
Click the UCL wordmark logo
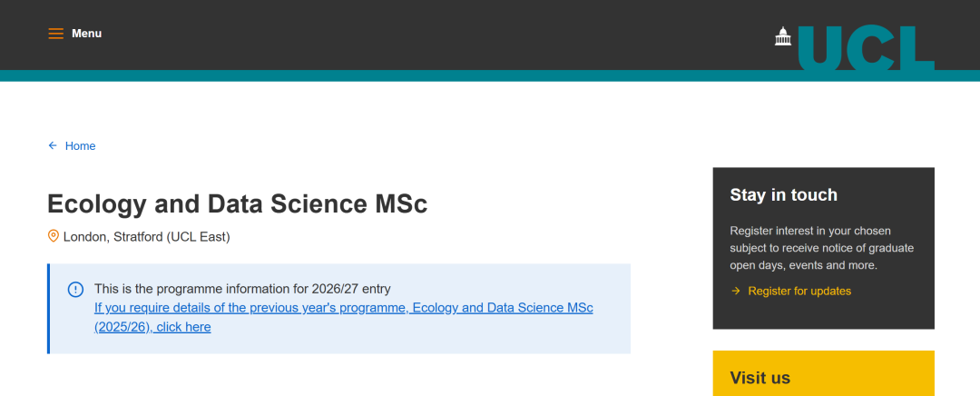click(867, 48)
